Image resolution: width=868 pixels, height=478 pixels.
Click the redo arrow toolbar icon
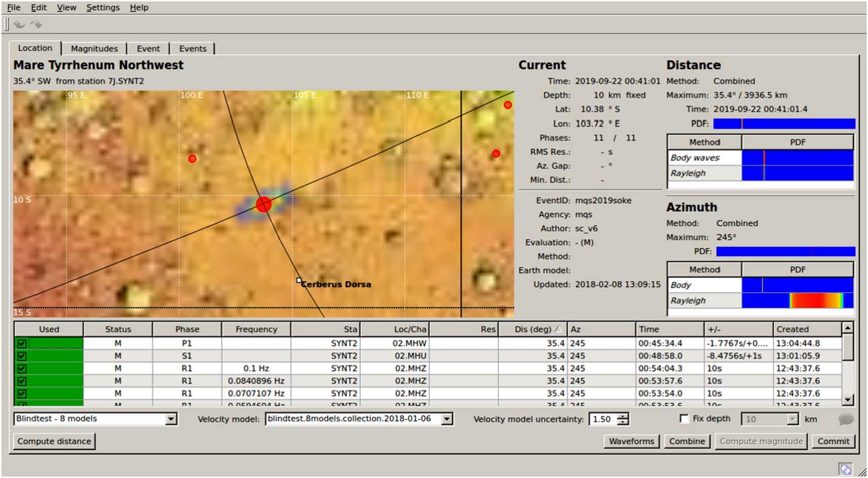(x=36, y=24)
